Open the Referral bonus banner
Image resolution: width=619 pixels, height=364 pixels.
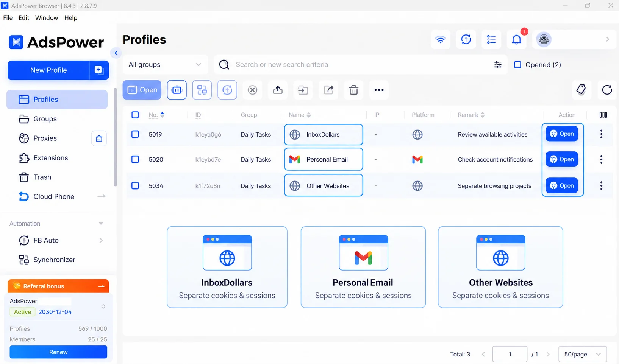click(x=58, y=286)
